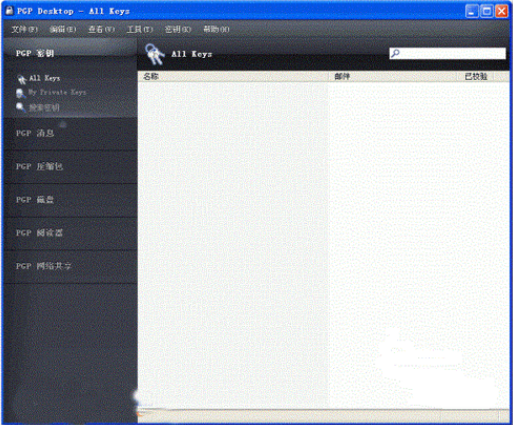Click the 已校验 column header
The height and width of the screenshot is (425, 513).
[476, 76]
